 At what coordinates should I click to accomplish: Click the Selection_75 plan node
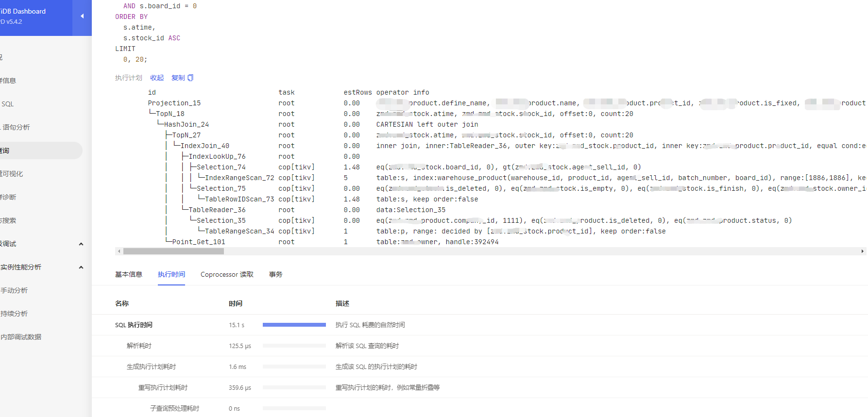tap(221, 188)
